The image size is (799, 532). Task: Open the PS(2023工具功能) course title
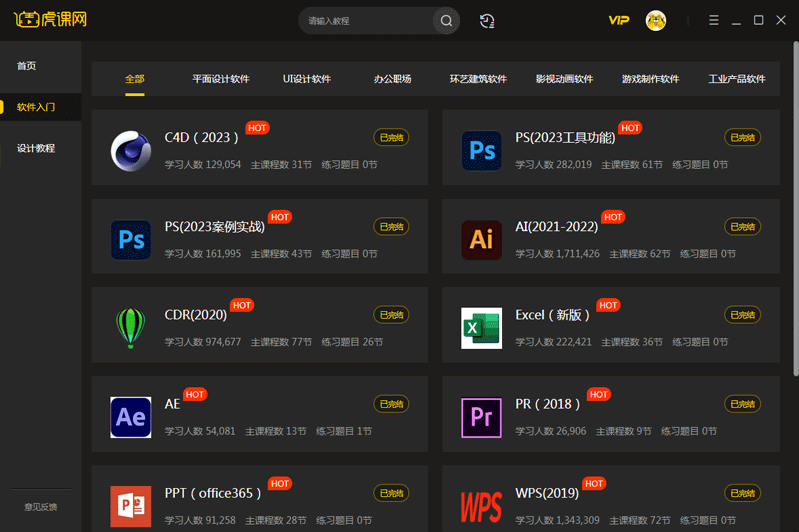pos(565,138)
